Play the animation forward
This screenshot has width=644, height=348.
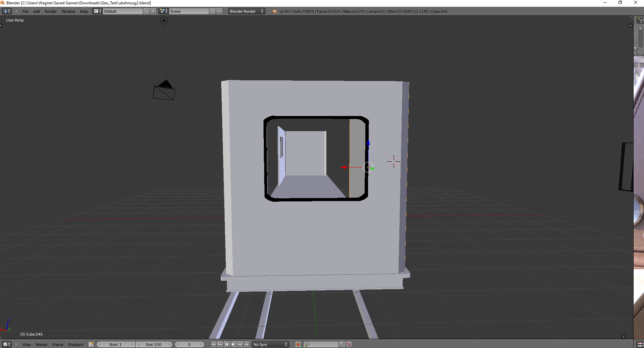[x=233, y=344]
